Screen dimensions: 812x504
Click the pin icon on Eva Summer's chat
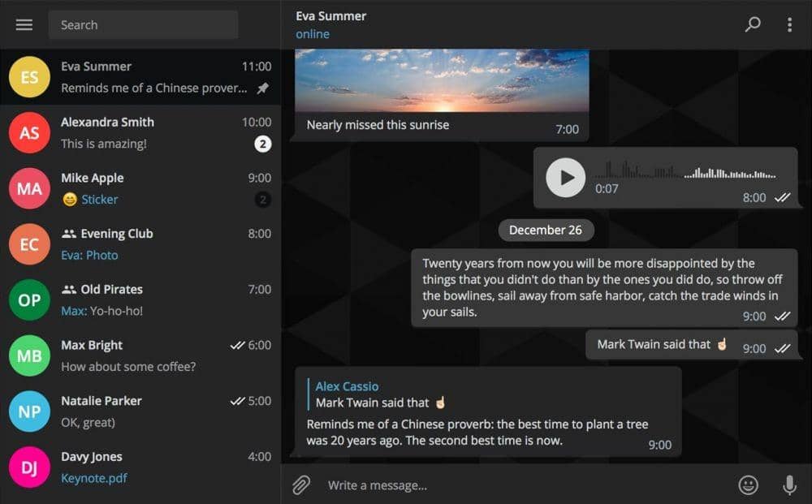pos(261,89)
